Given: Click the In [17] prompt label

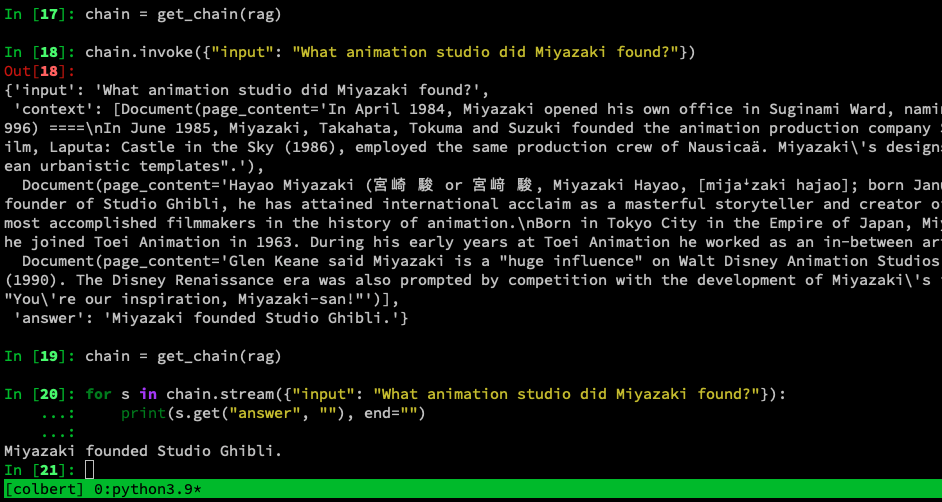Looking at the screenshot, I should (x=40, y=14).
